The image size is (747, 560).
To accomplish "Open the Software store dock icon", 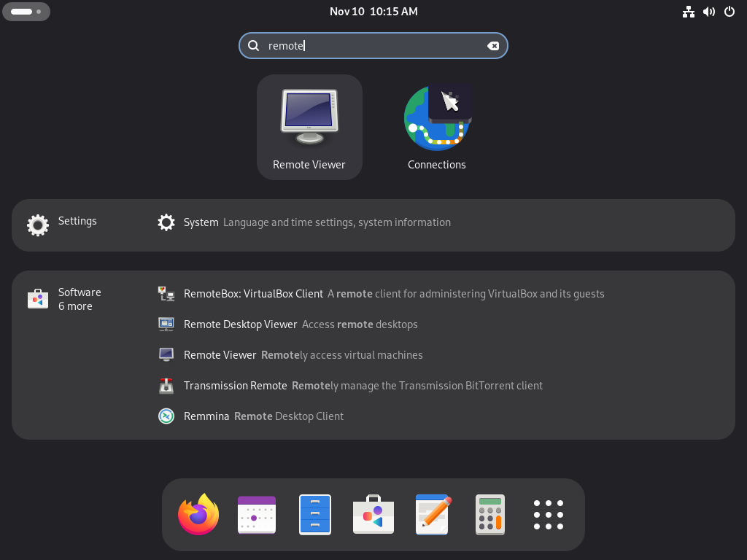I will pos(373,515).
